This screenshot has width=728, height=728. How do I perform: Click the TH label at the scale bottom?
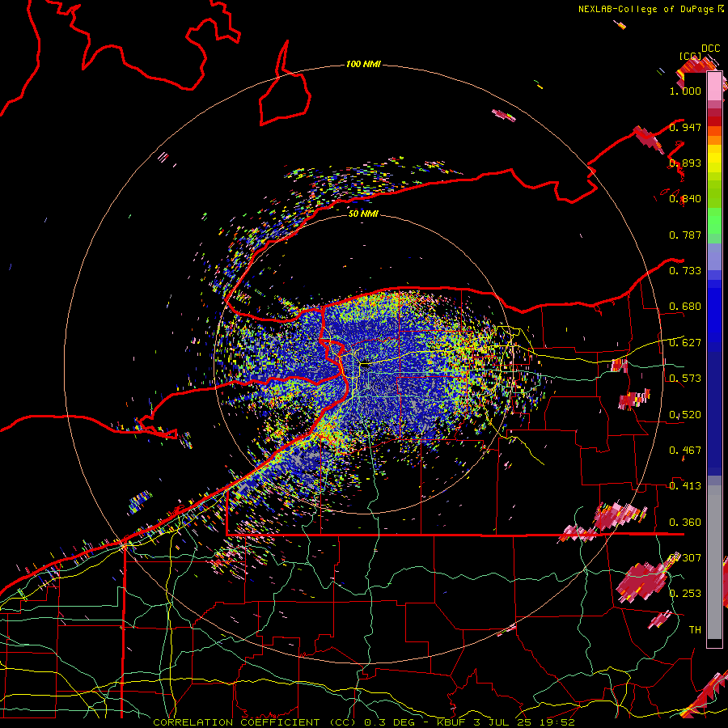pyautogui.click(x=695, y=630)
